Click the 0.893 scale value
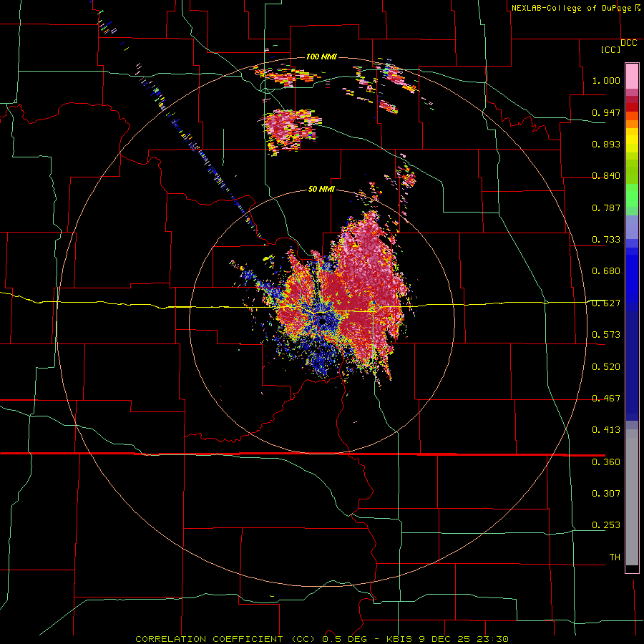This screenshot has height=644, width=644. 606,144
